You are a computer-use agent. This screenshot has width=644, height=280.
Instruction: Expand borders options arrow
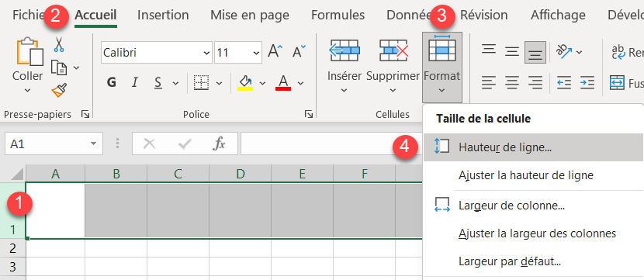[x=219, y=83]
